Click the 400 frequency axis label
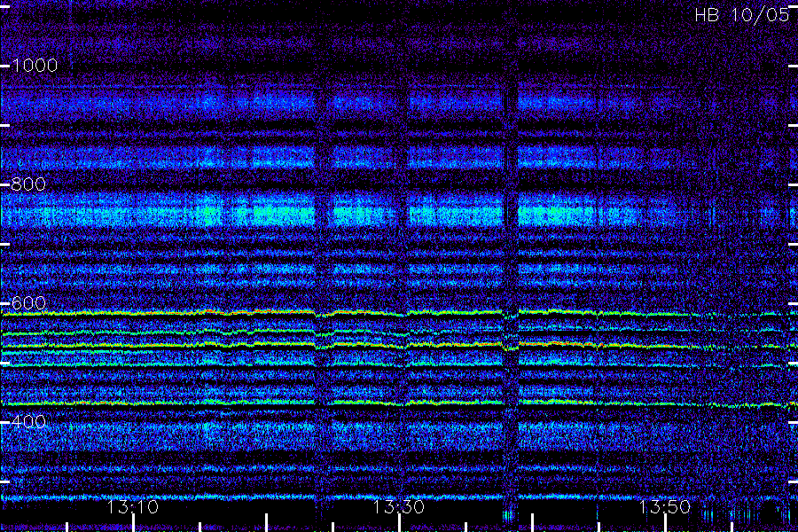The height and width of the screenshot is (532, 798). click(x=28, y=421)
